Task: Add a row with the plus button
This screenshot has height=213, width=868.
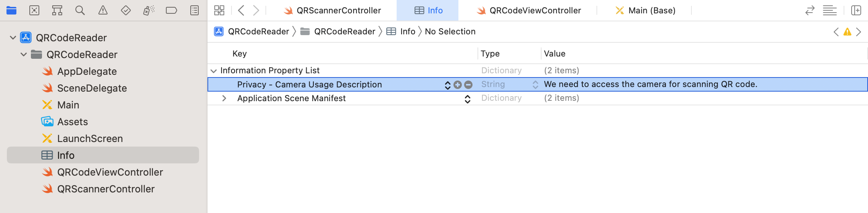Action: click(458, 85)
